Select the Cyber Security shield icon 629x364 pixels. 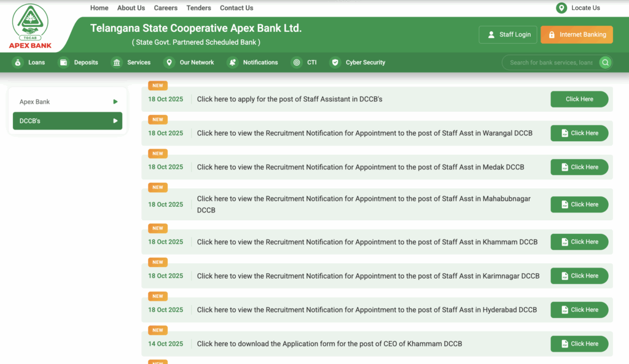(335, 62)
